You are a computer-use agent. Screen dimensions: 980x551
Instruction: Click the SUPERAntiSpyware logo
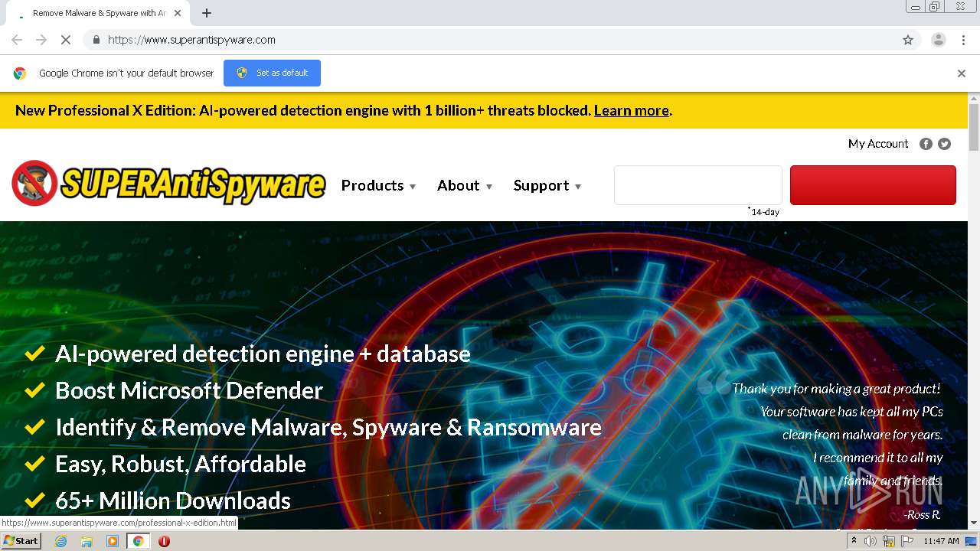pyautogui.click(x=168, y=184)
